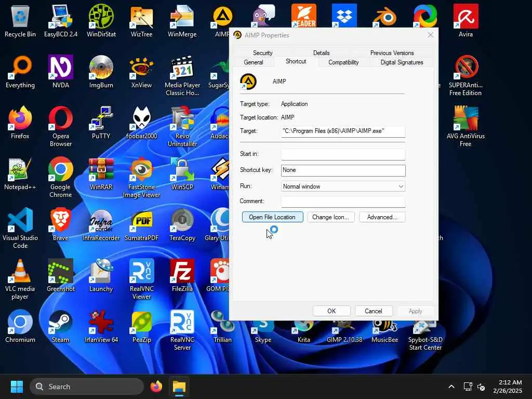
Task: Select the ImgBurn desktop icon
Action: click(x=101, y=72)
